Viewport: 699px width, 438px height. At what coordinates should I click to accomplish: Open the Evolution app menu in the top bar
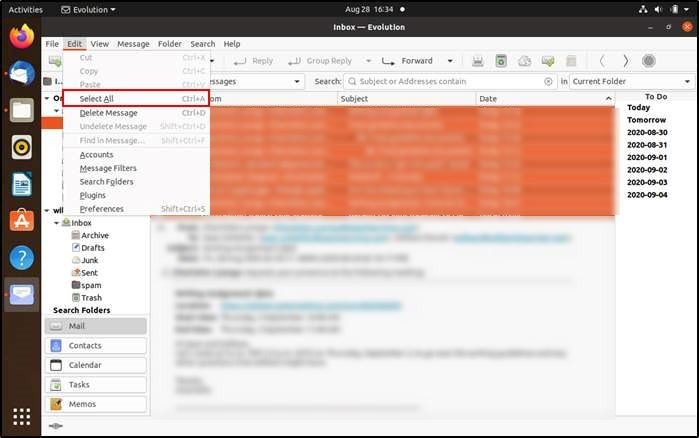[88, 9]
